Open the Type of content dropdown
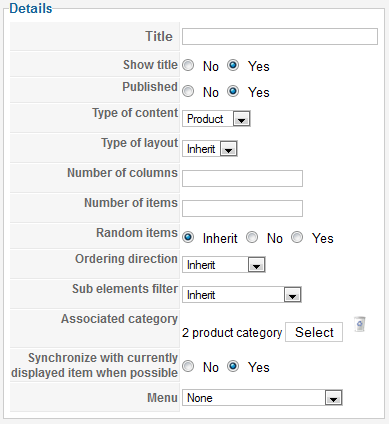 216,119
